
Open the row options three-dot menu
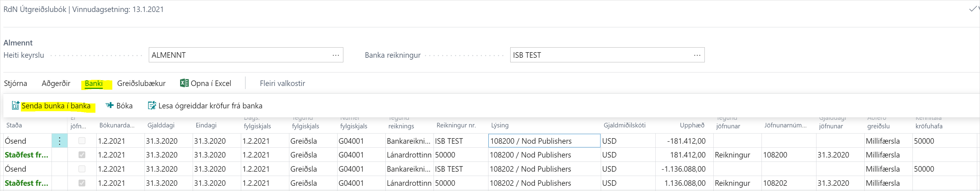click(x=60, y=141)
